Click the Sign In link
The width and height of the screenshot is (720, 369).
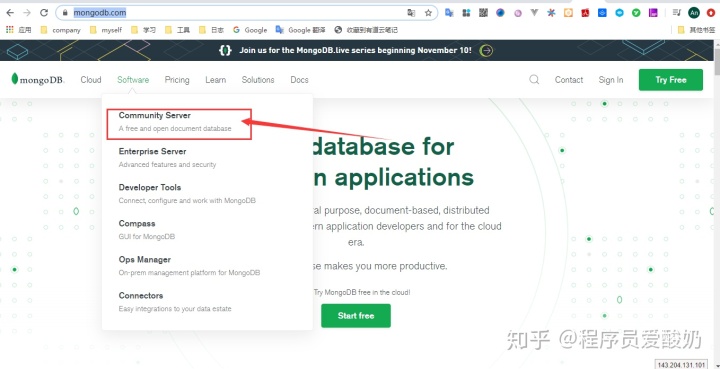(611, 80)
